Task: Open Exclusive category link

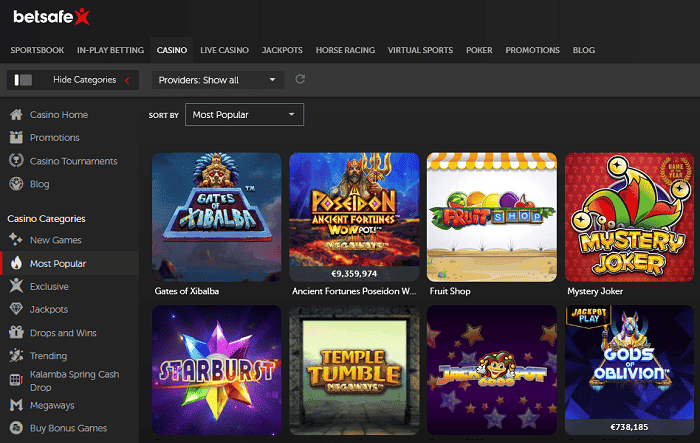Action: pyautogui.click(x=49, y=286)
